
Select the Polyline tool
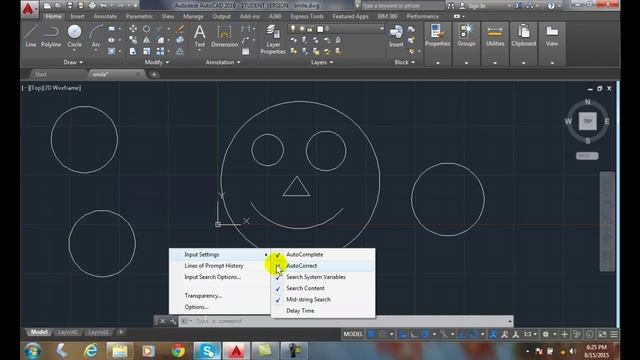tap(51, 36)
